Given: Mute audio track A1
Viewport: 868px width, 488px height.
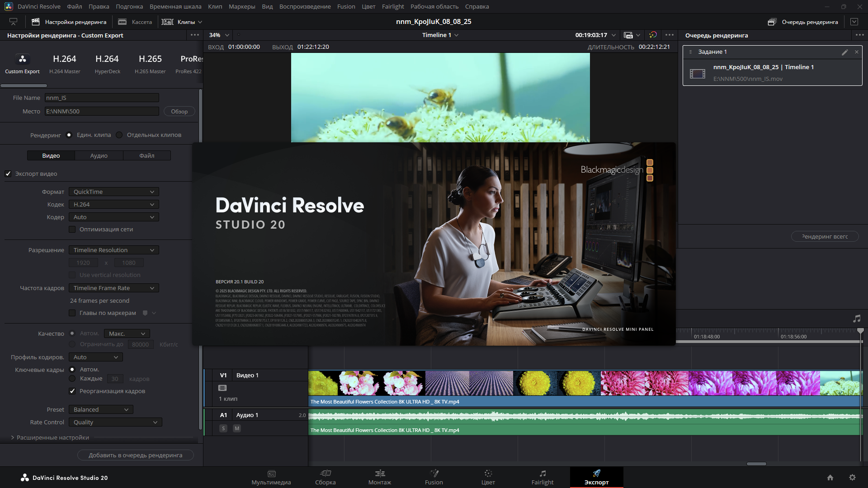Looking at the screenshot, I should pyautogui.click(x=237, y=428).
